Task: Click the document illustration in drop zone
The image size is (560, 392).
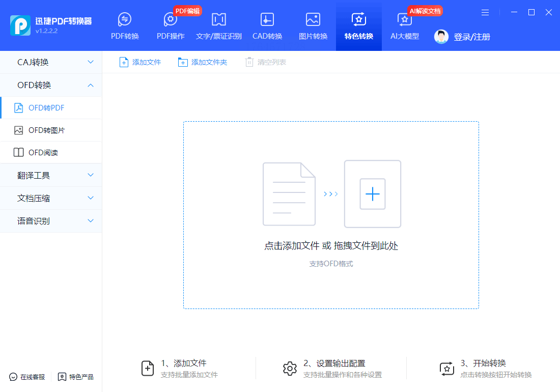Action: click(x=289, y=194)
